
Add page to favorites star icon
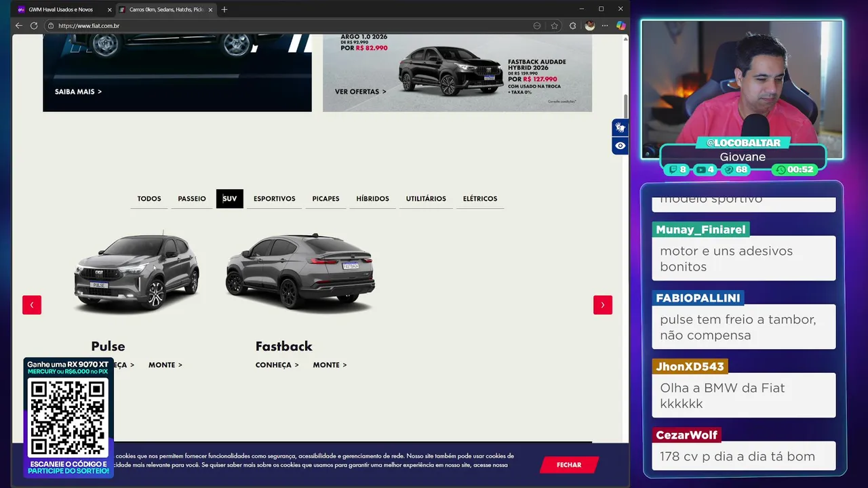point(554,26)
